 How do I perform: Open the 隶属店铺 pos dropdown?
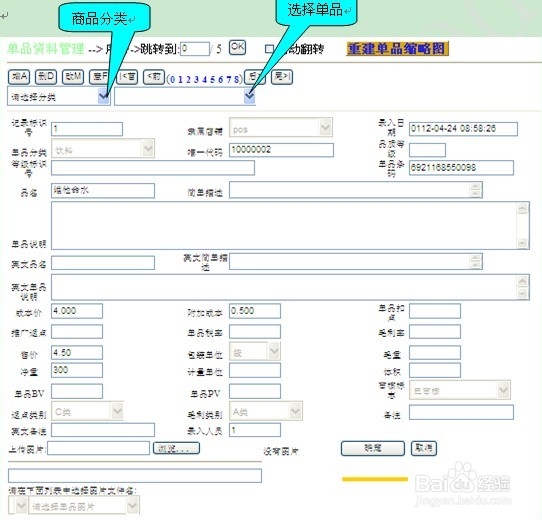pyautogui.click(x=281, y=128)
